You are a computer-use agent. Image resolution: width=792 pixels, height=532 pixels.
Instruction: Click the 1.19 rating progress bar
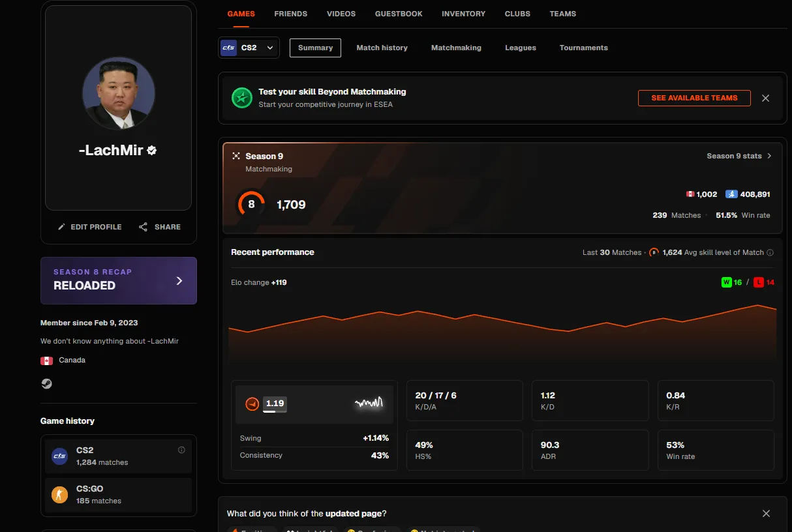(275, 411)
